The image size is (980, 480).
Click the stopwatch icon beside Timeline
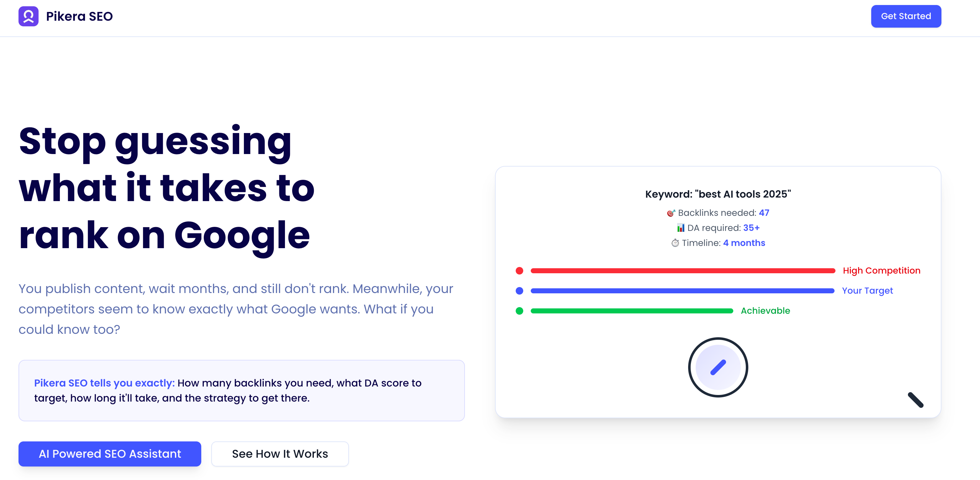click(675, 243)
